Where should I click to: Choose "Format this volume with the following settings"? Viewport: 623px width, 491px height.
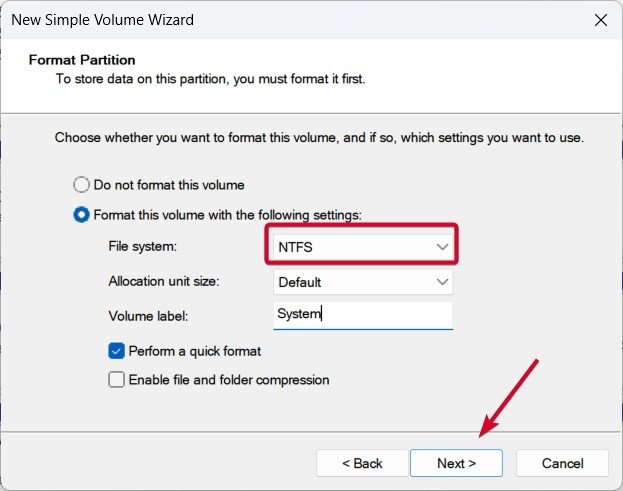coord(82,214)
